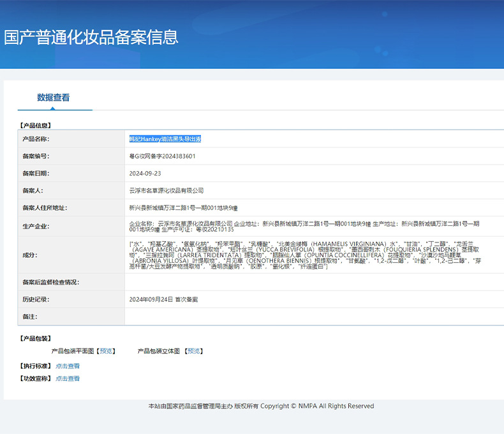Click registrant name 云浮市名草源化妆品有限公司
The image size is (504, 434).
coord(166,191)
